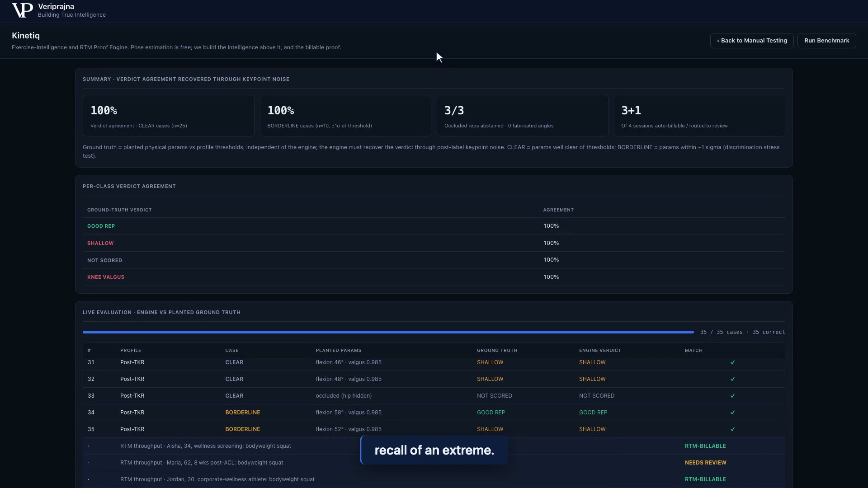Click the BORDERLINE label in row 35
The height and width of the screenshot is (488, 868).
243,429
